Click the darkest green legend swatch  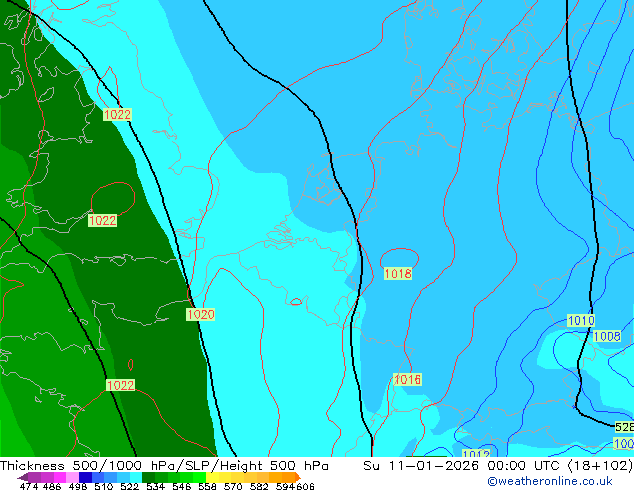tap(148, 477)
